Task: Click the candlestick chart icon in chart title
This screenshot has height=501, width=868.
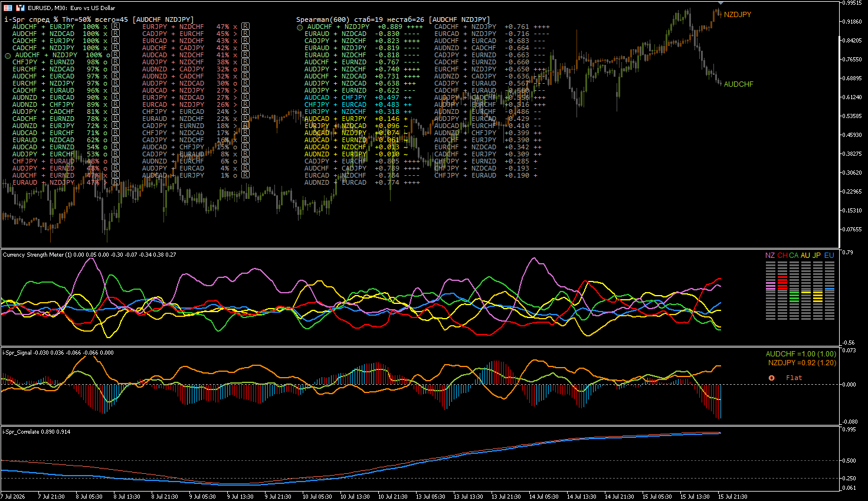Action: (x=21, y=8)
